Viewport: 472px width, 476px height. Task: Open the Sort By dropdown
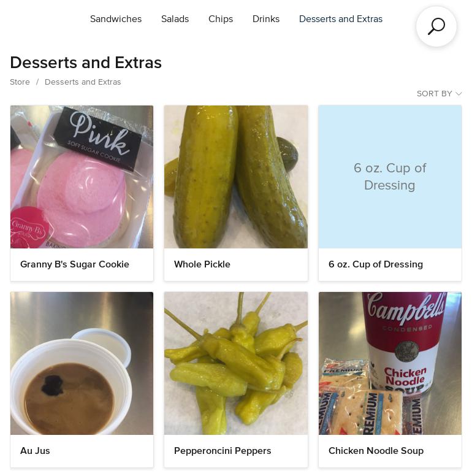click(x=439, y=93)
